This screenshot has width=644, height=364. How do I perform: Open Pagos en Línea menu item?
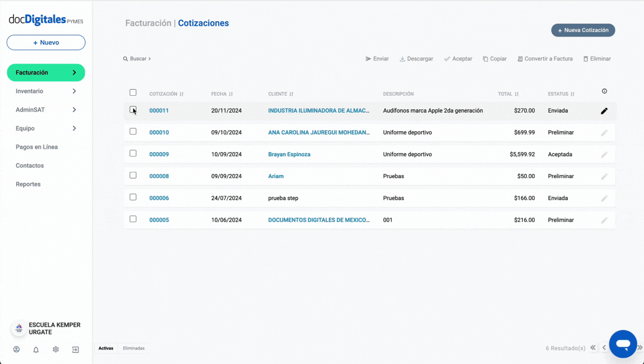point(37,147)
